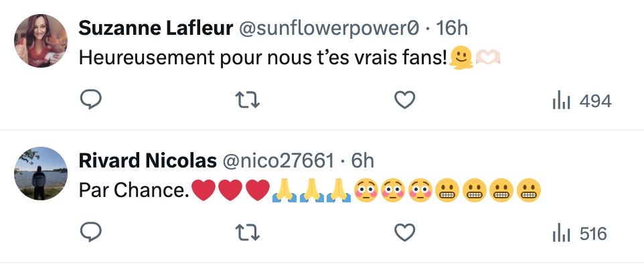Click the heart hands emoji in Suzanne's tweet
The height and width of the screenshot is (268, 644).
(487, 58)
